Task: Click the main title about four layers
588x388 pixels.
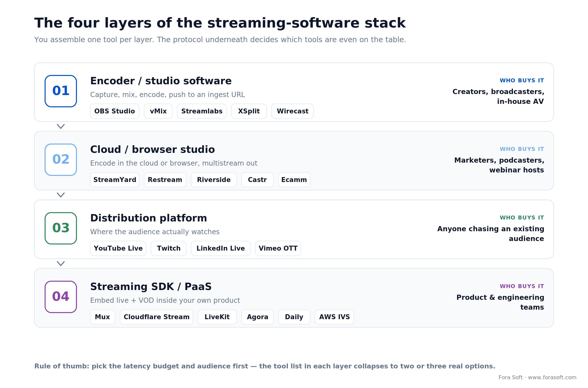Action: coord(220,23)
